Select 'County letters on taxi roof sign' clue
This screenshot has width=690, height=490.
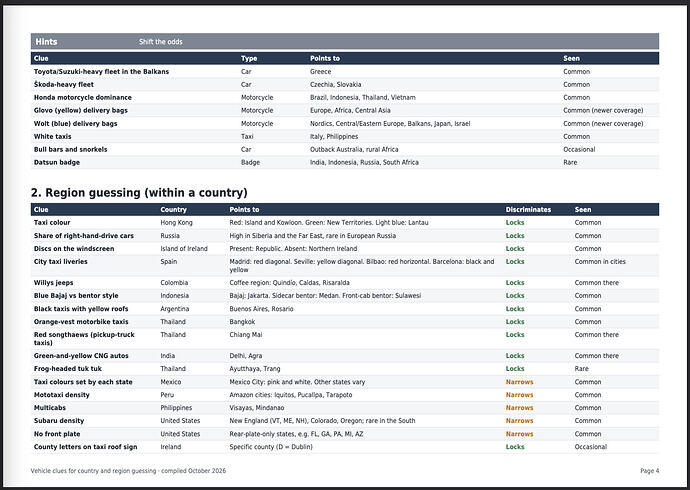85,447
